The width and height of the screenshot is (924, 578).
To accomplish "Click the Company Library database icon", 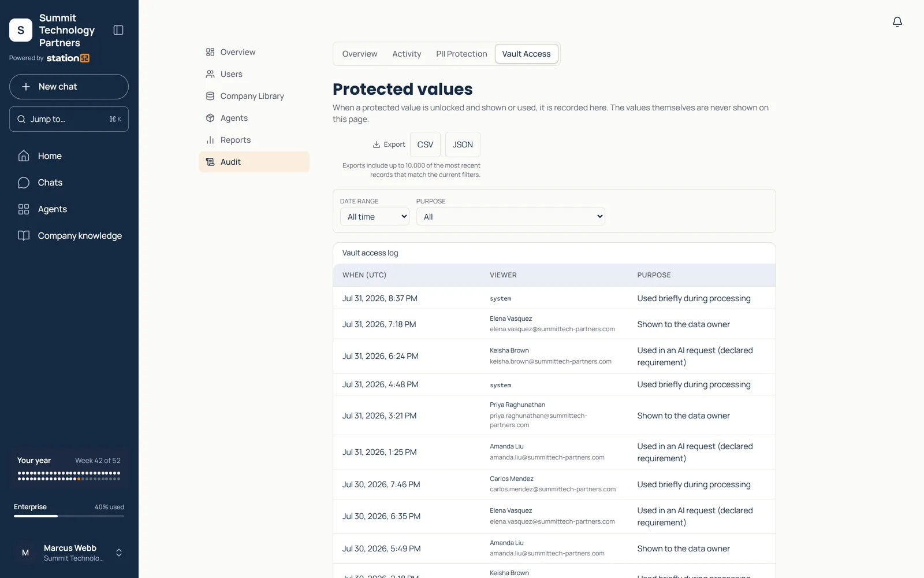I will 210,96.
